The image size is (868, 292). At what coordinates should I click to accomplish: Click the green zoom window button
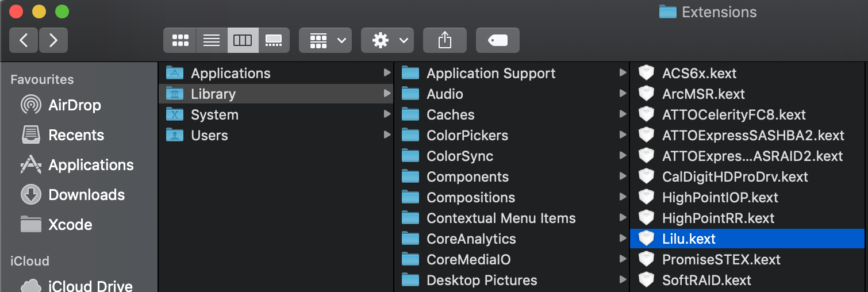[x=62, y=11]
